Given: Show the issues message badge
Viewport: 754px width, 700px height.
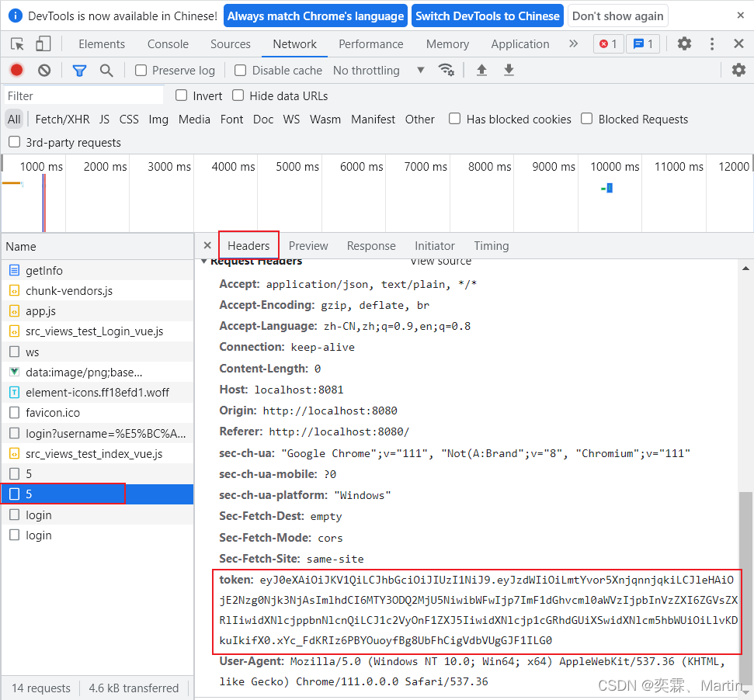Looking at the screenshot, I should click(x=643, y=44).
